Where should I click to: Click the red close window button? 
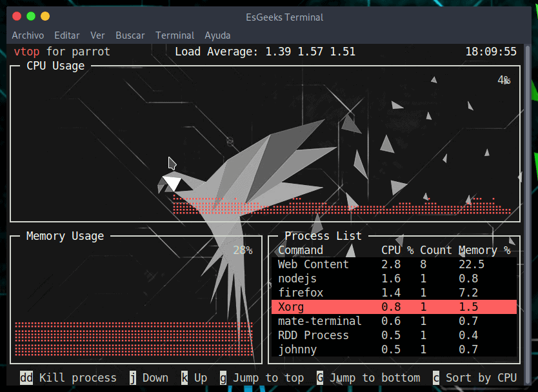(17, 16)
